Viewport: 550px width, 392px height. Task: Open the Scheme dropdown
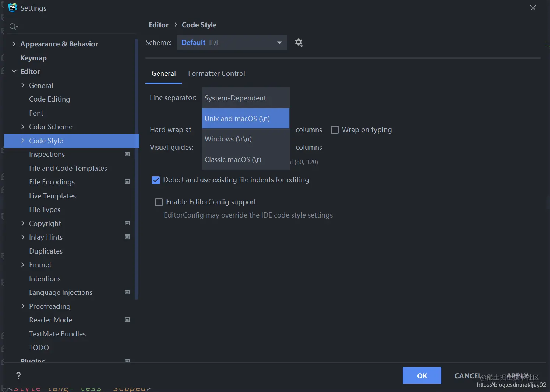(231, 43)
